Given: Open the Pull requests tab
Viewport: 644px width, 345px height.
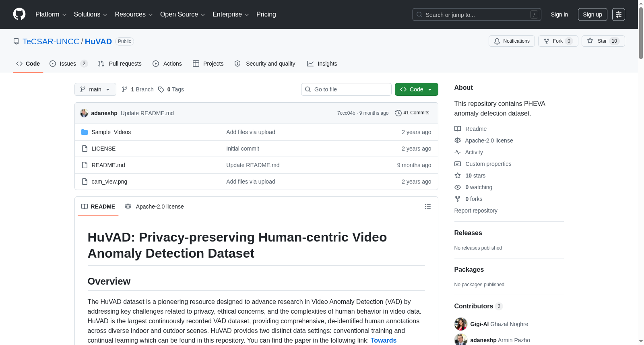Looking at the screenshot, I should tap(120, 64).
